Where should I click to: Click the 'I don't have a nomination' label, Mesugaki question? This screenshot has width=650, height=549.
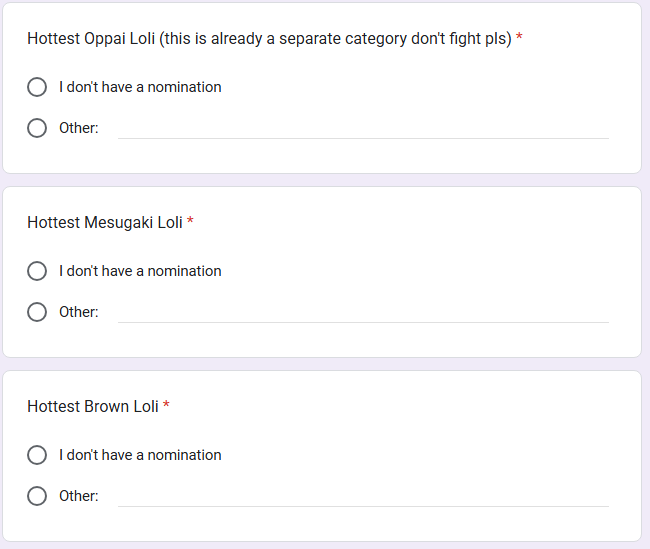tap(140, 271)
